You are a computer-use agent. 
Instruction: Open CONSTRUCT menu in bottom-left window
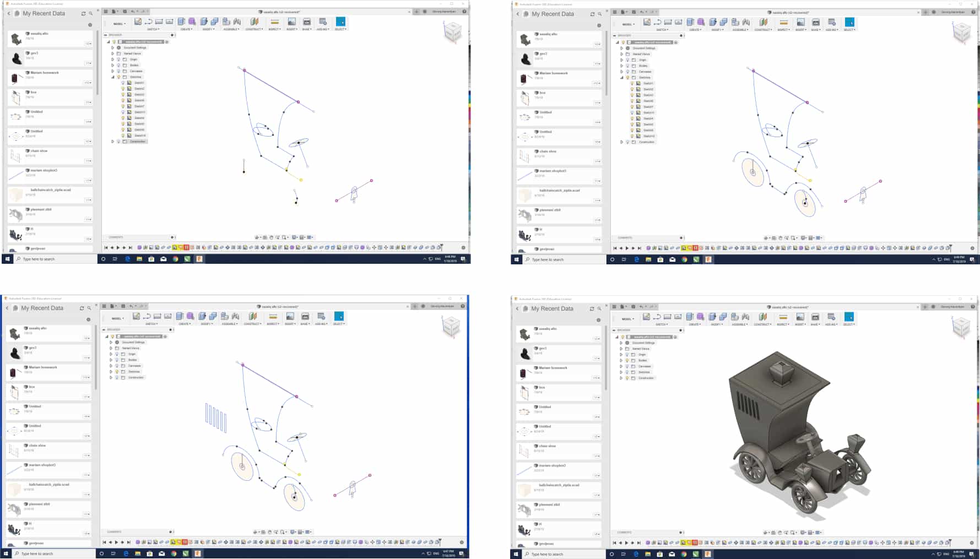[252, 324]
